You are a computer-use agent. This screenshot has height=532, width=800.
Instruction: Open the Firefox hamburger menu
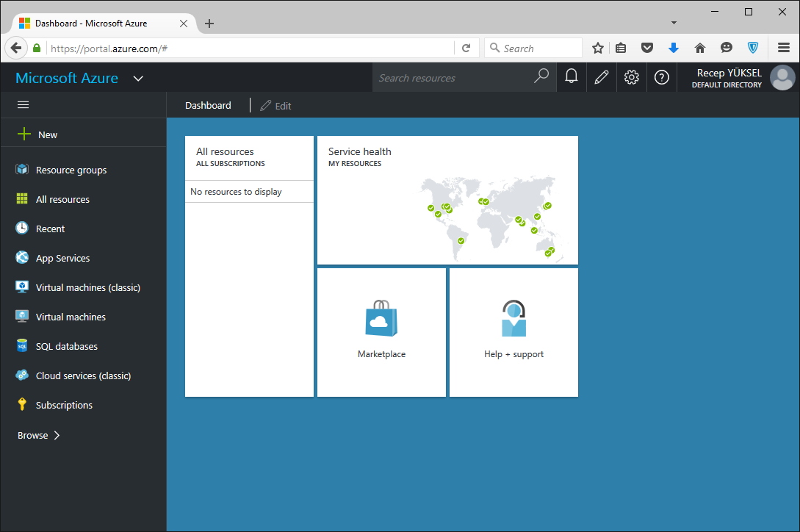pos(784,48)
